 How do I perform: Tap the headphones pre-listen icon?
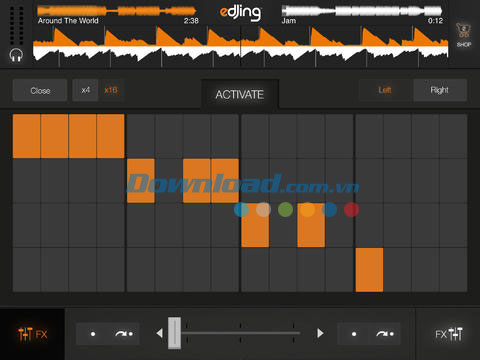pyautogui.click(x=16, y=55)
